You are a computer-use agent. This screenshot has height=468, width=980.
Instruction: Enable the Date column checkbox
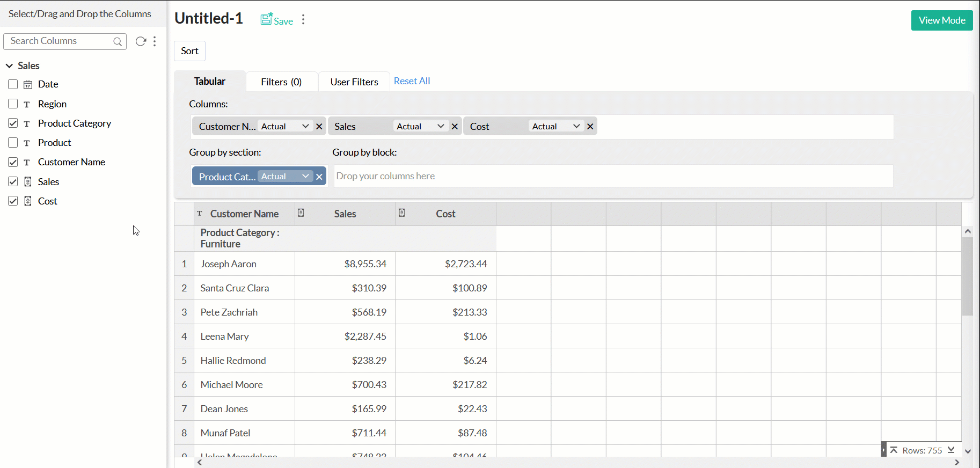pos(13,84)
